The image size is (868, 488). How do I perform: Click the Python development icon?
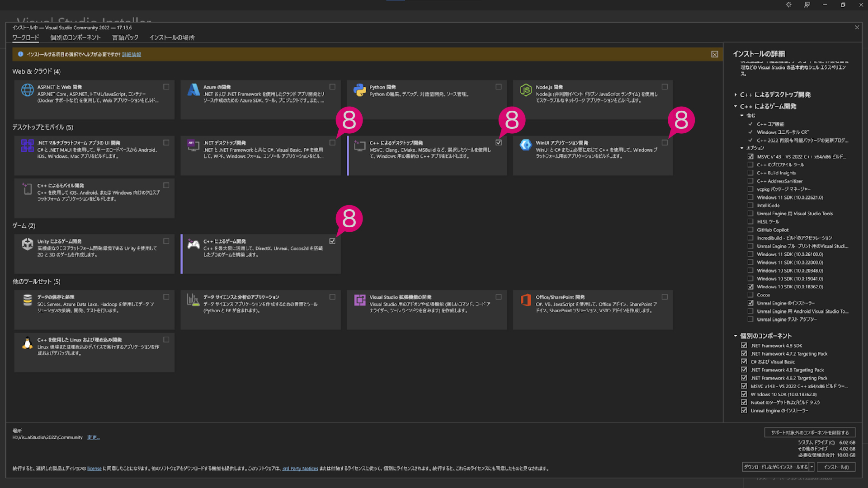(x=360, y=90)
